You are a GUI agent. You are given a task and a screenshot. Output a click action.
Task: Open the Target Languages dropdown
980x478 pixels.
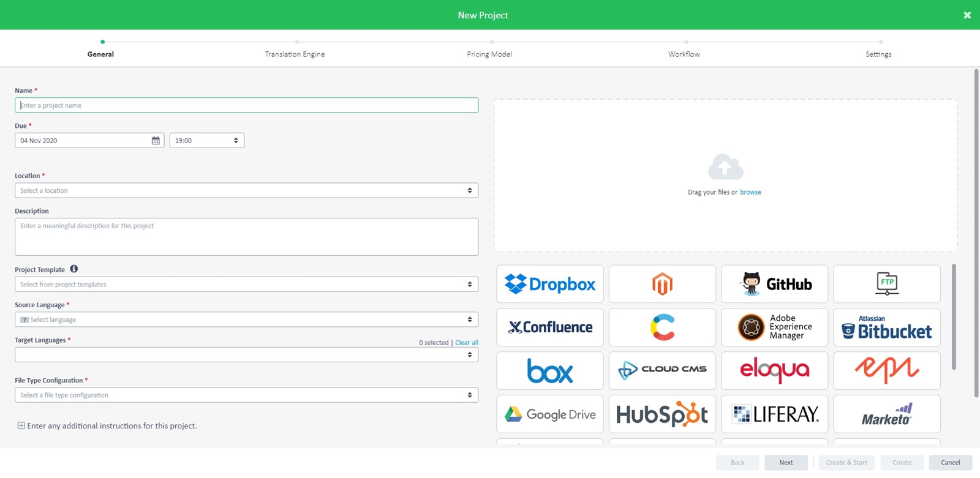coord(246,355)
